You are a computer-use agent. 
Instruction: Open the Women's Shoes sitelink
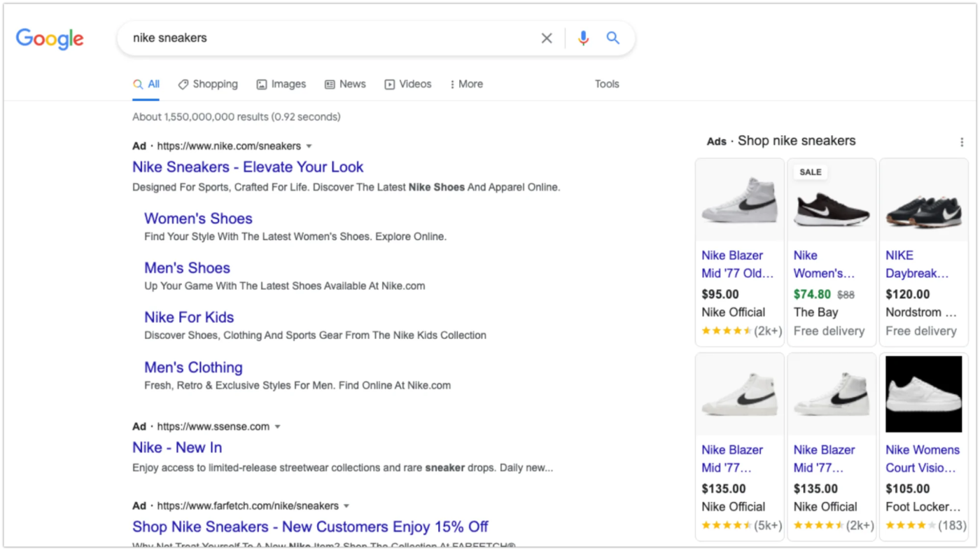(198, 218)
